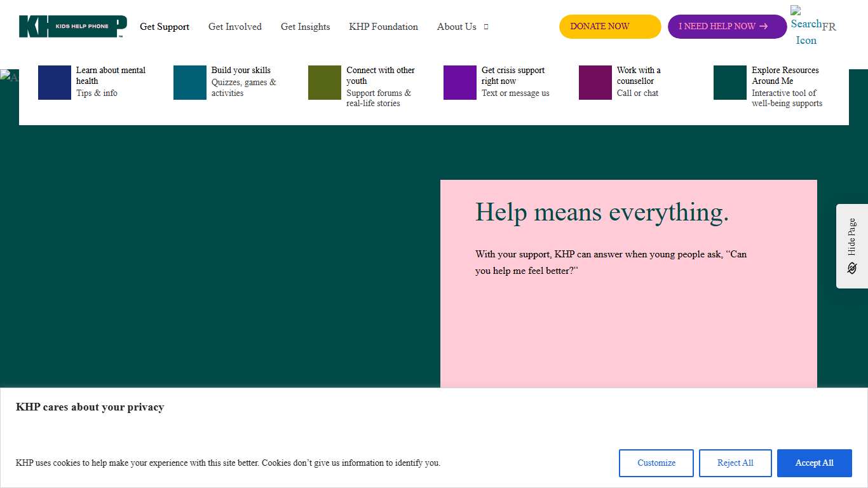
Task: Open the search using the Search icon
Action: [x=804, y=24]
